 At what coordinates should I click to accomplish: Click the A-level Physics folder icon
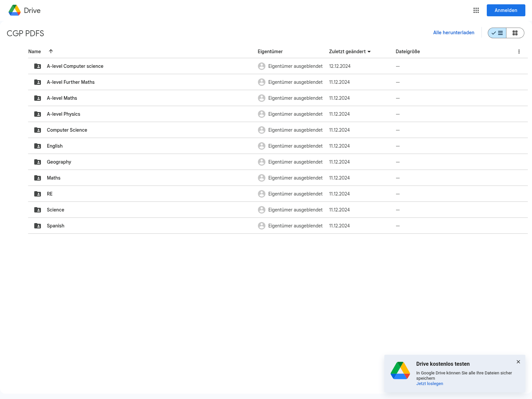[38, 114]
